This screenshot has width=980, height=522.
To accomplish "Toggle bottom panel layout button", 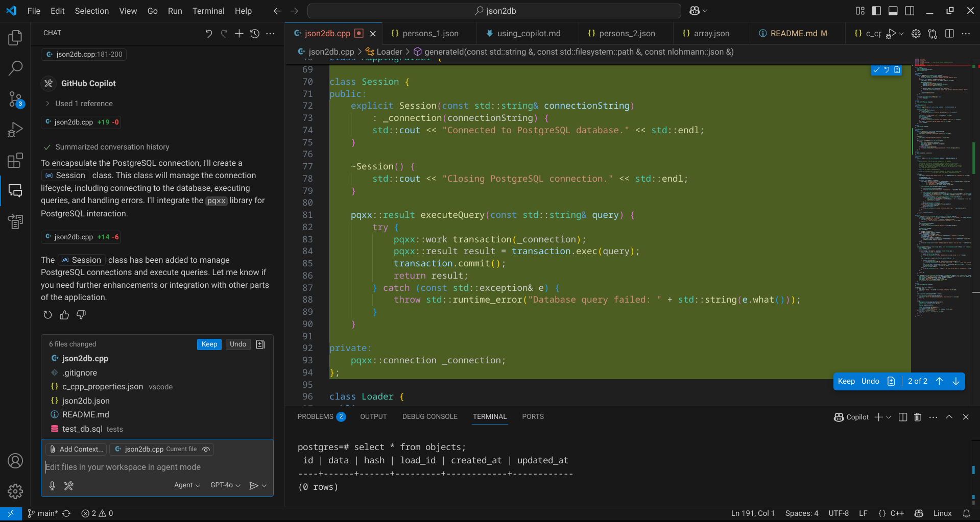I will pyautogui.click(x=893, y=11).
